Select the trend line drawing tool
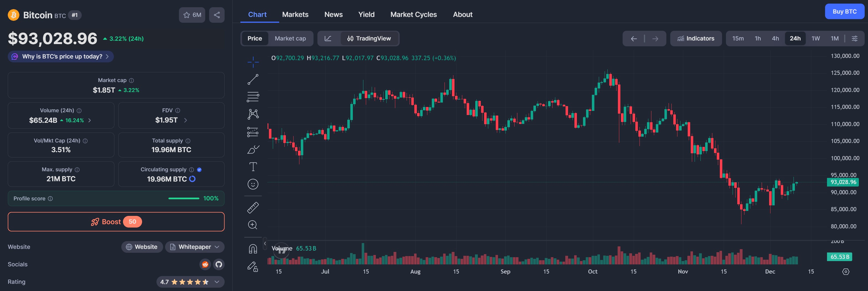Screen dimensions: 868x291 253,80
